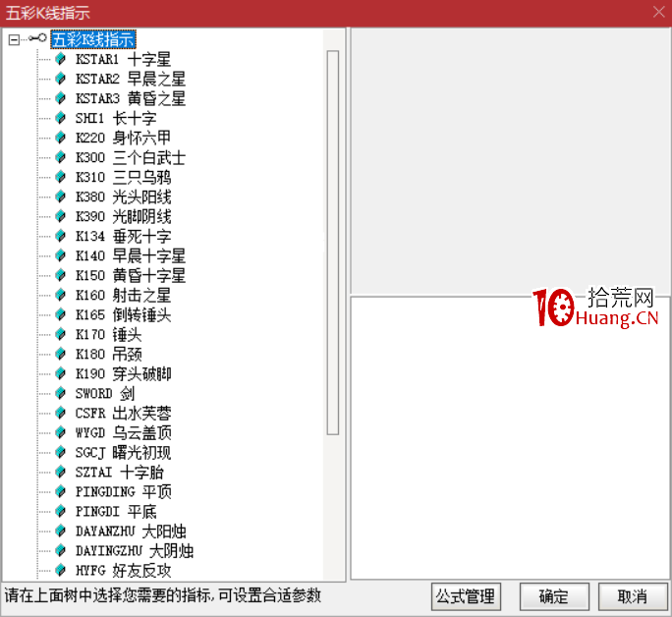
Task: Collapse the 五彩K线指示 root tree node
Action: coord(14,39)
